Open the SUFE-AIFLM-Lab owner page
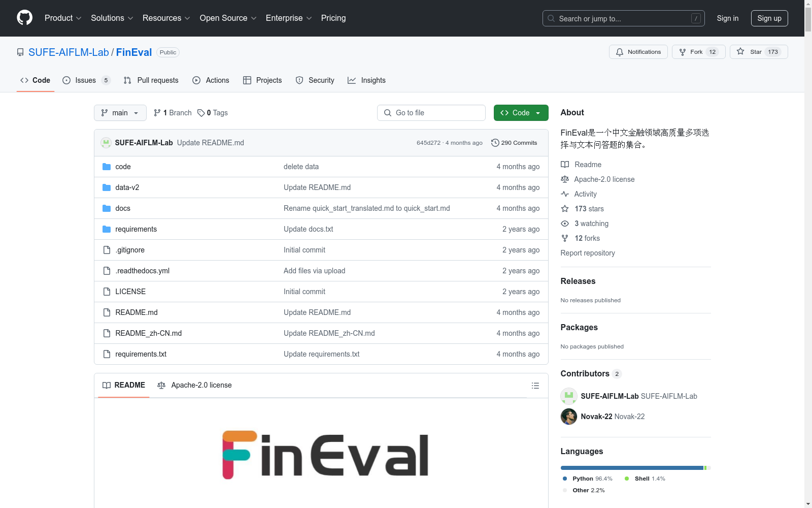Screen dimensions: 812x508 pyautogui.click(x=69, y=52)
